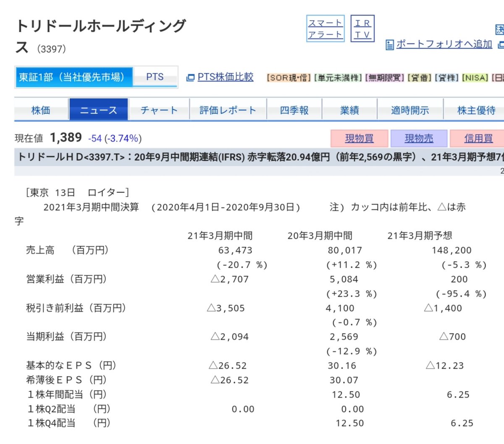Open the 評価レポート tab
This screenshot has width=504, height=444.
point(228,110)
